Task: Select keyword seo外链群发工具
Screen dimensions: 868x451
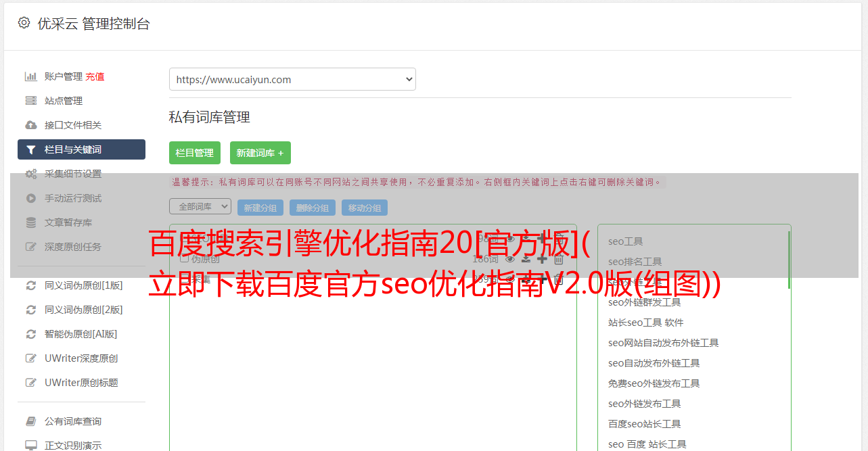Action: (645, 302)
